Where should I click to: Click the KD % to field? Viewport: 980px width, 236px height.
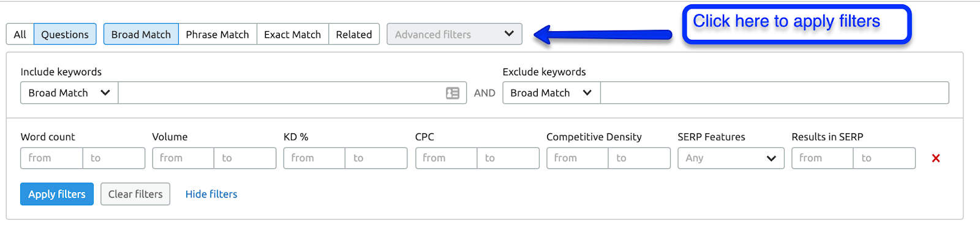(x=376, y=158)
